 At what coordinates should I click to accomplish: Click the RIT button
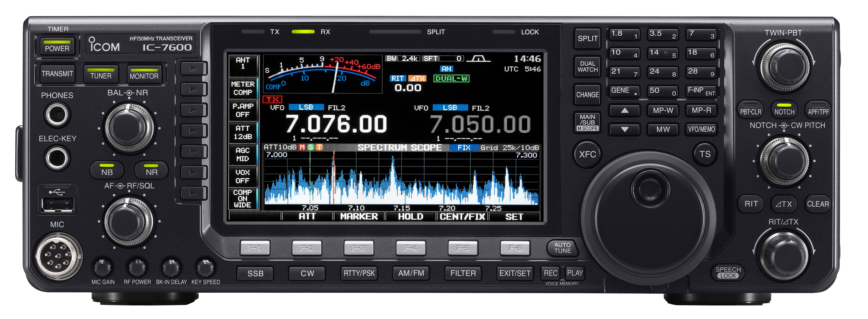point(751,204)
